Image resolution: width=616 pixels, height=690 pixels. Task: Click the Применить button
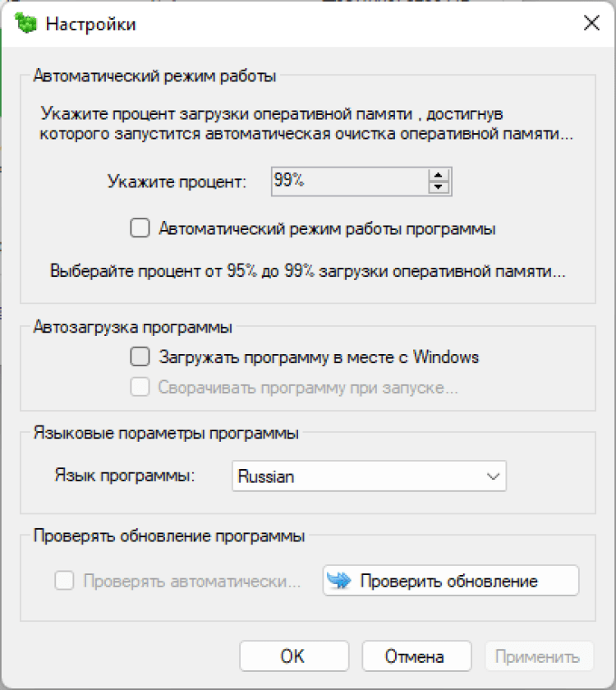point(538,656)
